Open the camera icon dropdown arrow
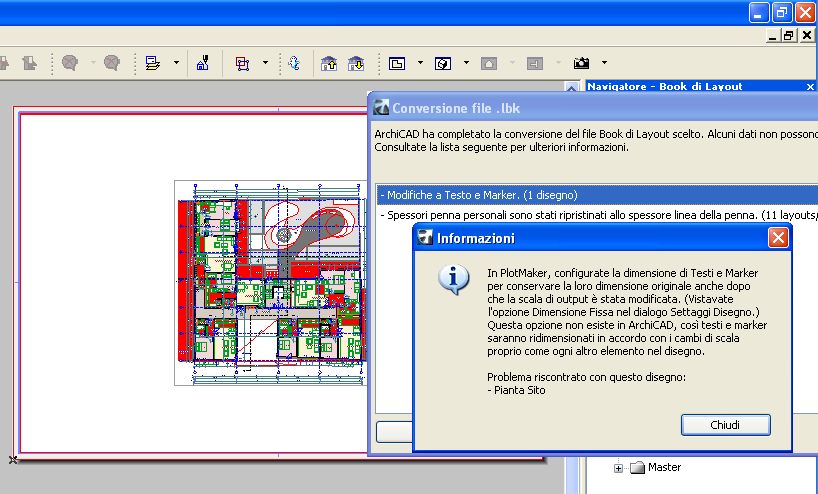The image size is (818, 494). tap(604, 63)
